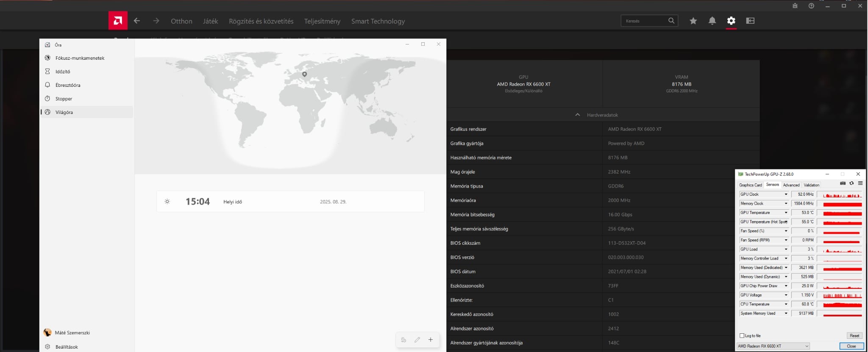Open AMD Software settings gear icon
This screenshot has height=352, width=868.
tap(731, 21)
